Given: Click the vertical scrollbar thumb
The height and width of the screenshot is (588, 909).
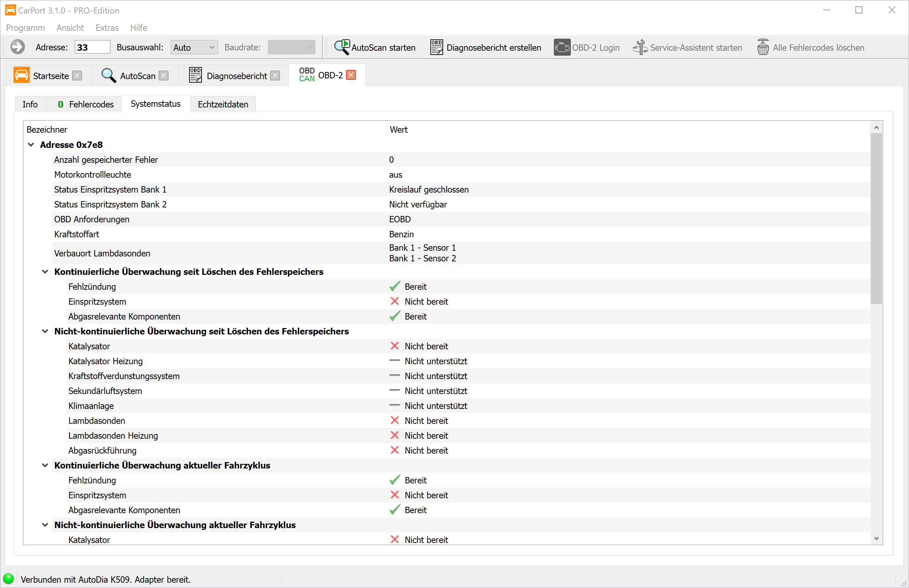Looking at the screenshot, I should (x=876, y=218).
